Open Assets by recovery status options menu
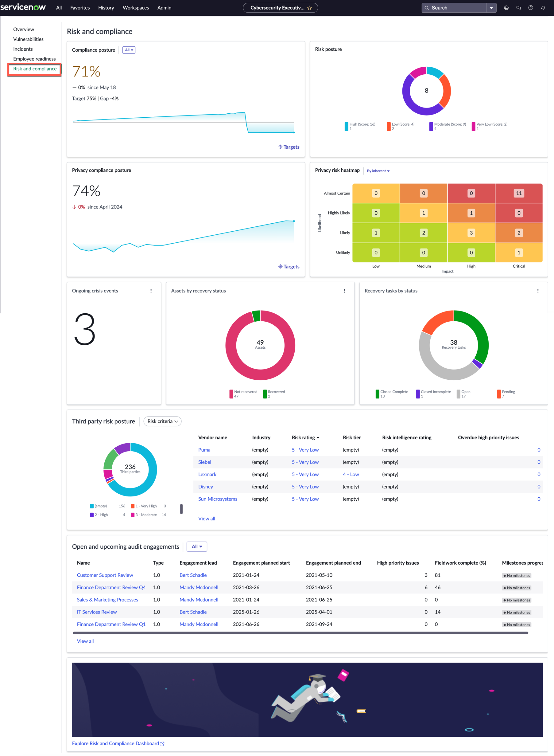554x756 pixels. point(344,291)
